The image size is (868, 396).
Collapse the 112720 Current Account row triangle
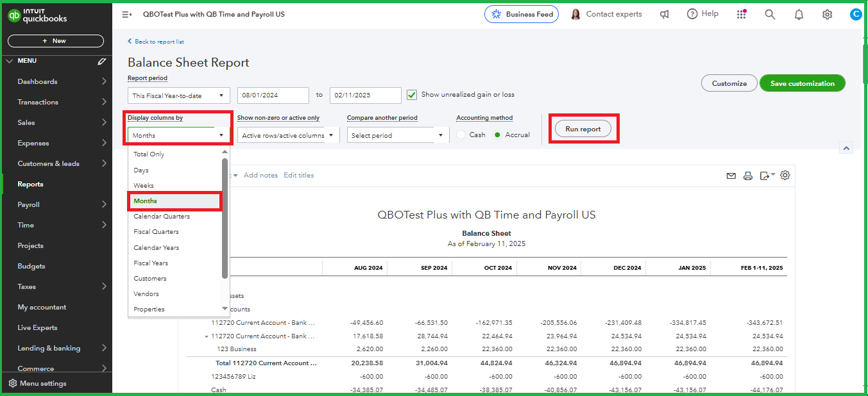click(207, 336)
